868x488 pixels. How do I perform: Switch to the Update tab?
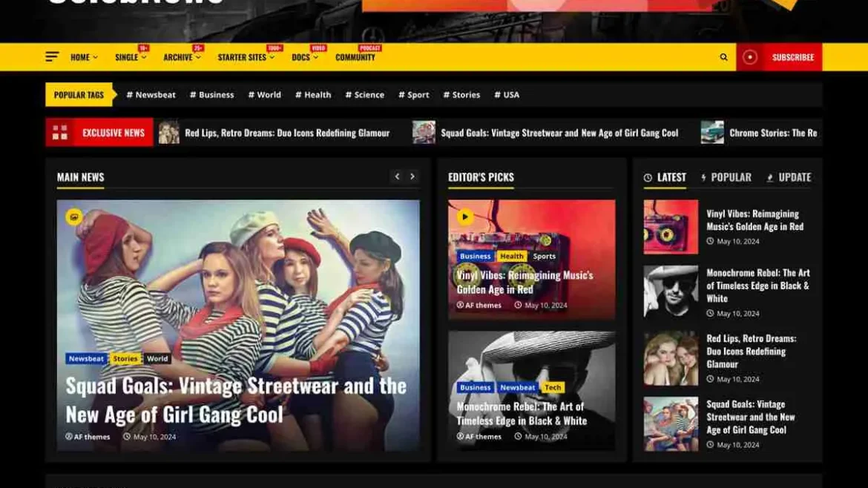click(789, 177)
